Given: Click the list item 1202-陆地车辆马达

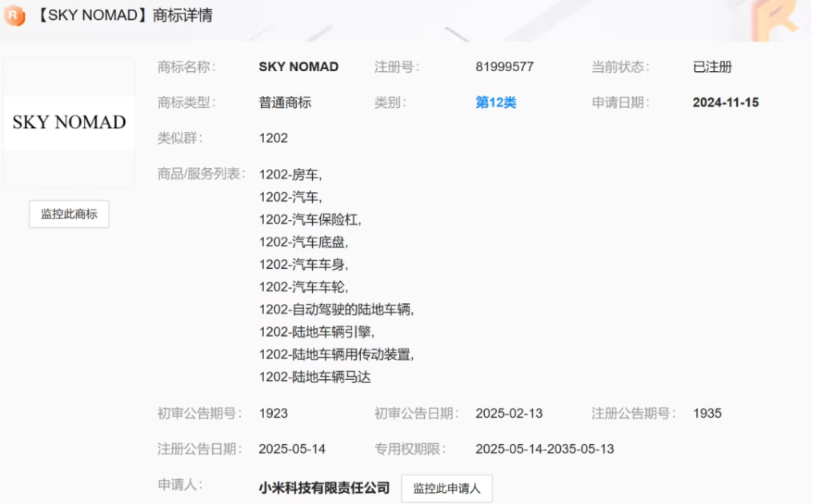Looking at the screenshot, I should pyautogui.click(x=314, y=378).
